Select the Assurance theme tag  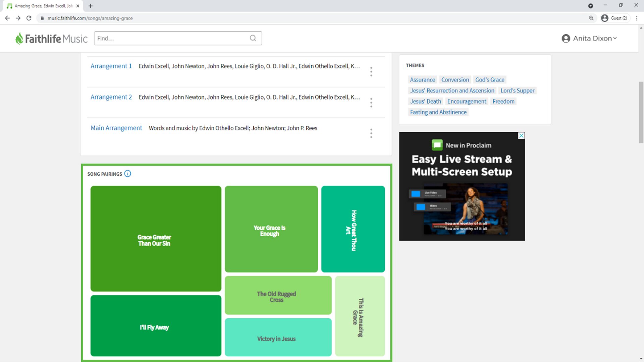click(x=422, y=80)
